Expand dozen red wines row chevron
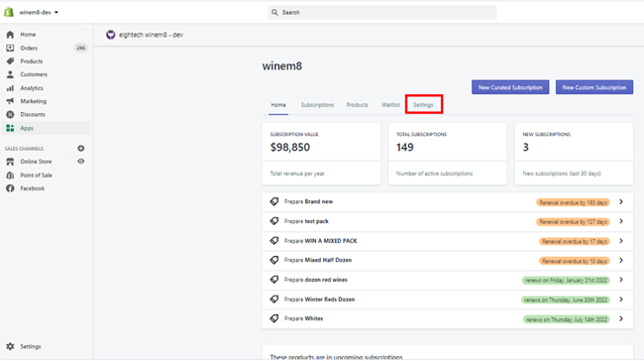644x361 pixels. (x=621, y=280)
